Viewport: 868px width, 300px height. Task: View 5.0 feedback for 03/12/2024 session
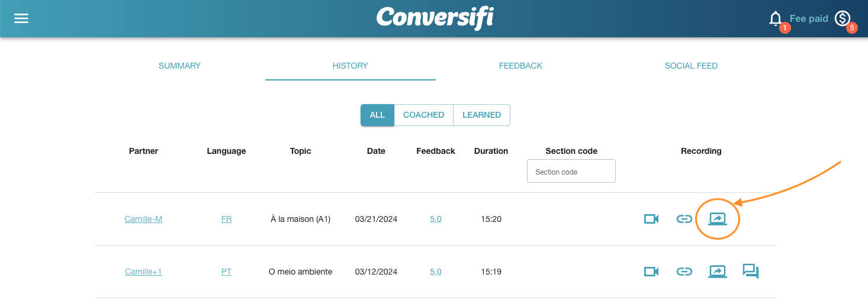pyautogui.click(x=436, y=272)
